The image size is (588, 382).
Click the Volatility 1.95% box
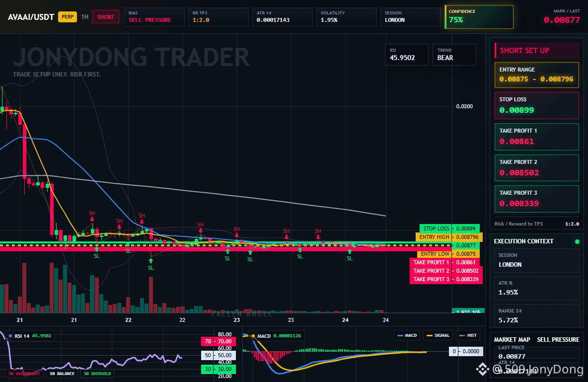point(347,17)
